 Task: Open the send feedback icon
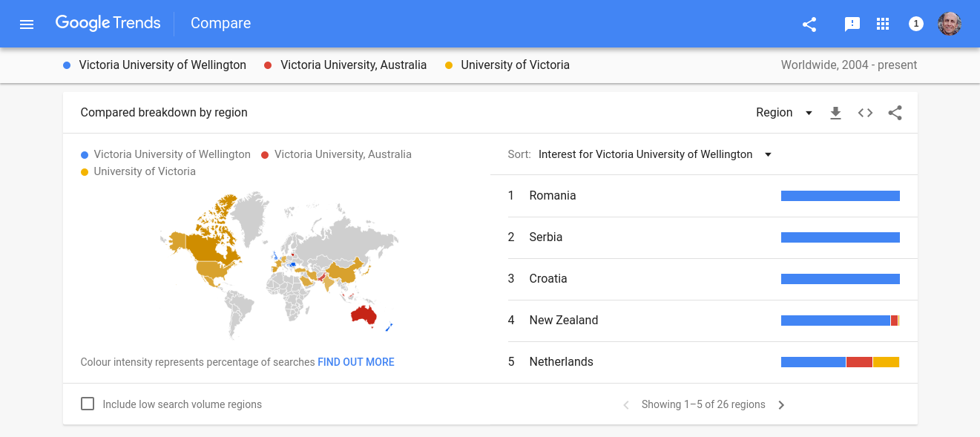(852, 24)
